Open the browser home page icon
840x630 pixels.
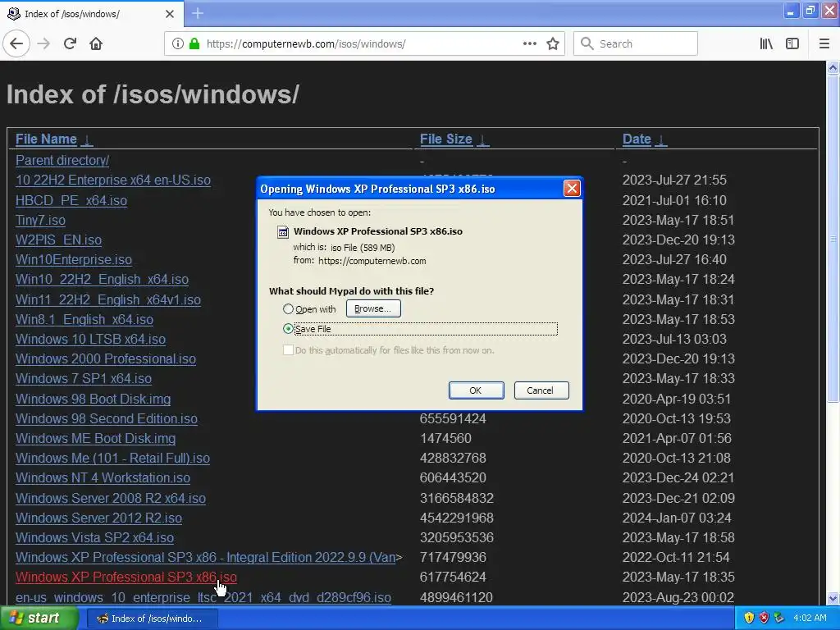[96, 43]
